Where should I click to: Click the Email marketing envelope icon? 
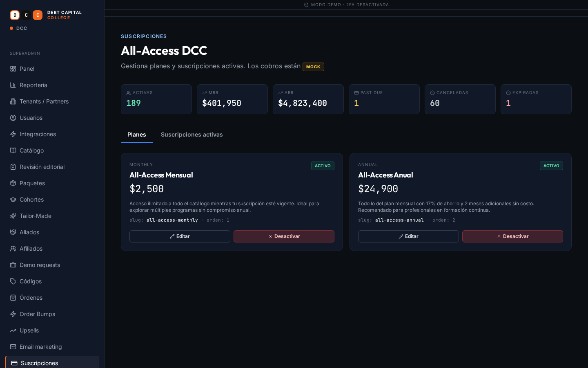point(13,347)
